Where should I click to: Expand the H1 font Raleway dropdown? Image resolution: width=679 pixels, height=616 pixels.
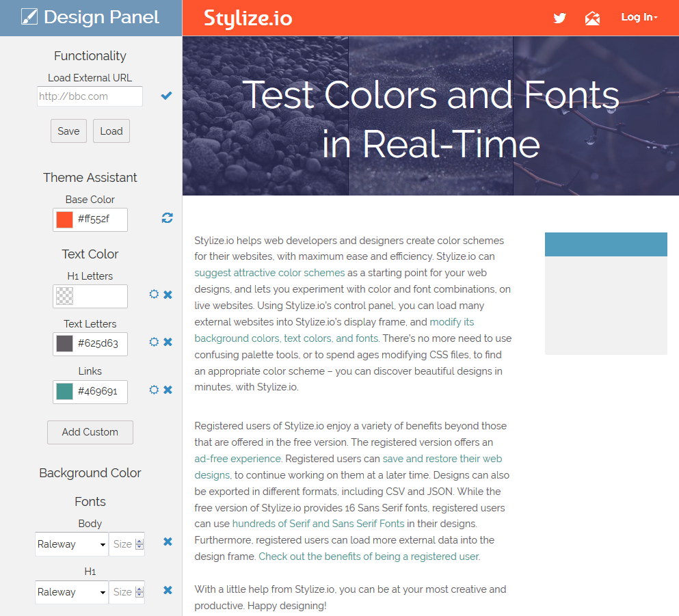(x=71, y=592)
